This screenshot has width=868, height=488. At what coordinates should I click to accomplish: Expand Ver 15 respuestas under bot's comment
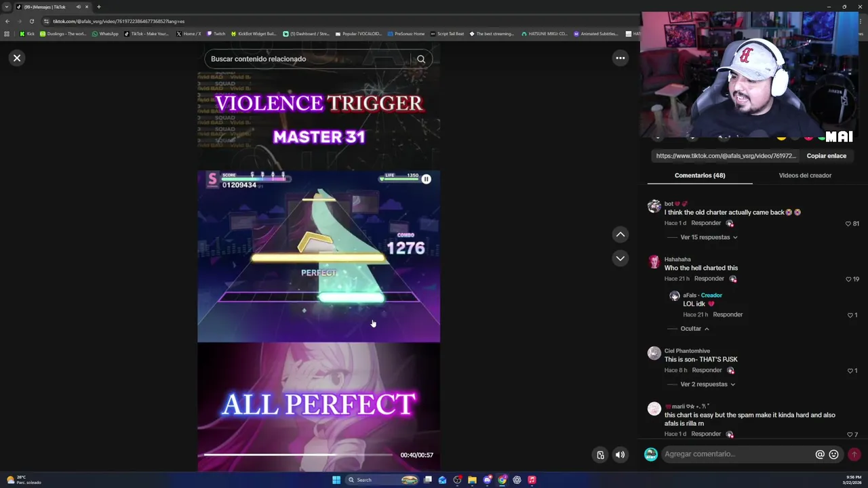(x=709, y=237)
